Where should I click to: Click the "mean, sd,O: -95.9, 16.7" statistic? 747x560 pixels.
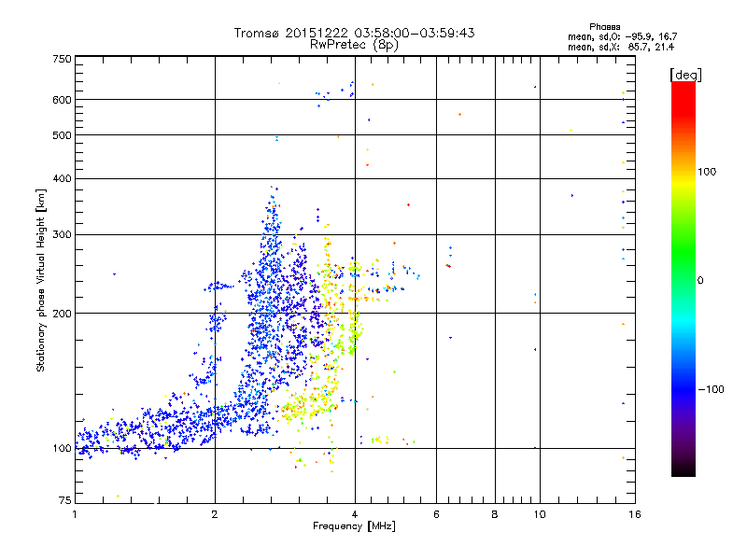(622, 36)
